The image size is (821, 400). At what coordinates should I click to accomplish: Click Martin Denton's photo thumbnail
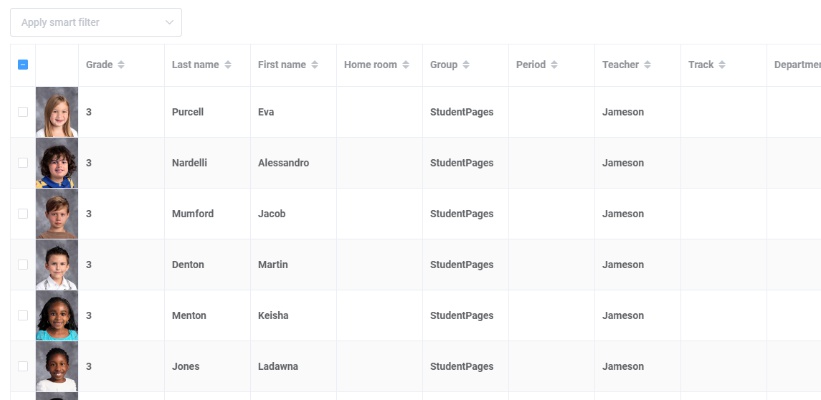pos(57,265)
